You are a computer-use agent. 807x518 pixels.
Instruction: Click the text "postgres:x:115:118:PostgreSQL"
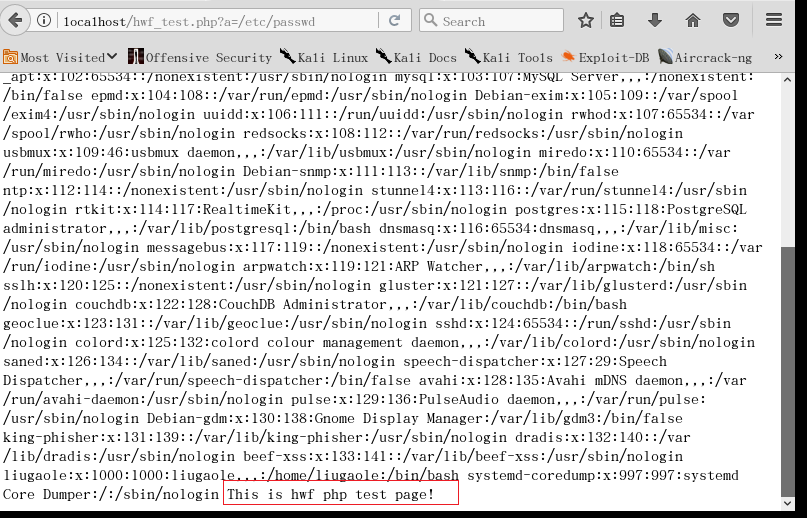(x=630, y=210)
